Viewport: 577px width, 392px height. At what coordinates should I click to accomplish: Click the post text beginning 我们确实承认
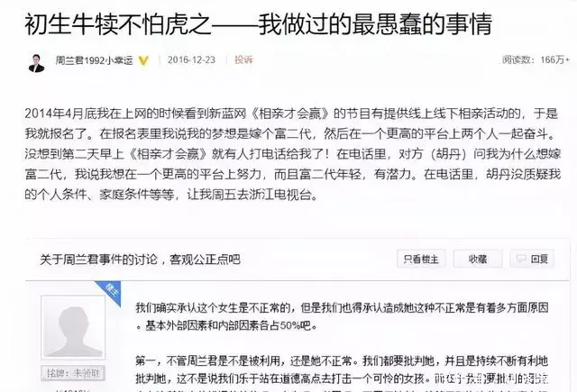click(343, 316)
